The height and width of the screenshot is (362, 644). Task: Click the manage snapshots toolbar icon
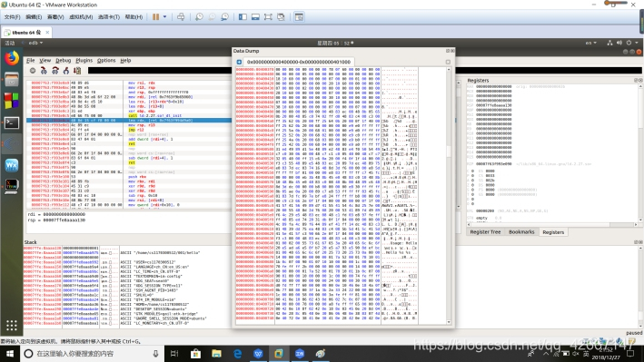pos(224,17)
